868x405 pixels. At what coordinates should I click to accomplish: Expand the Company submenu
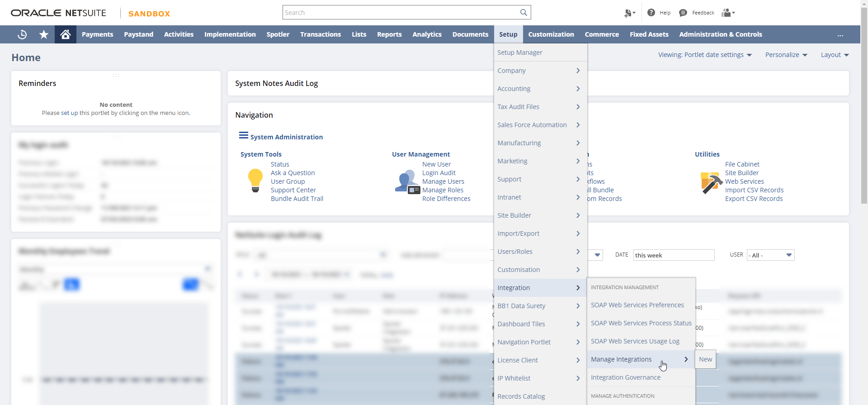click(540, 71)
